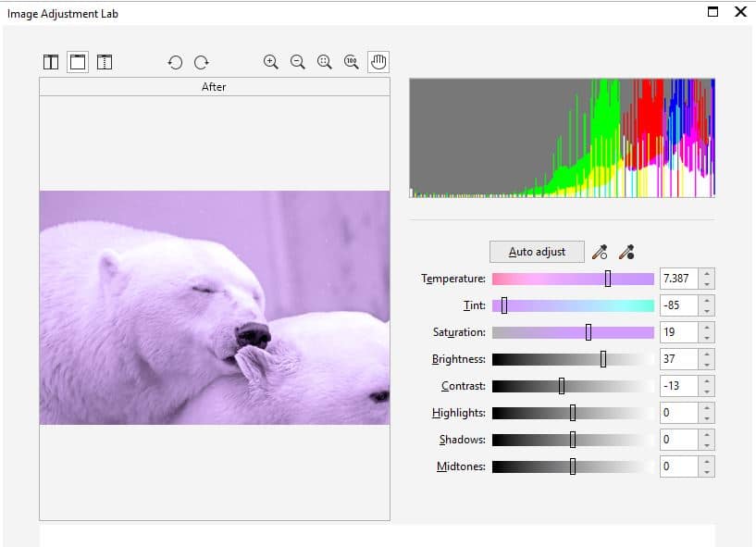This screenshot has width=756, height=547.
Task: Click the color histogram display
Action: click(x=563, y=138)
